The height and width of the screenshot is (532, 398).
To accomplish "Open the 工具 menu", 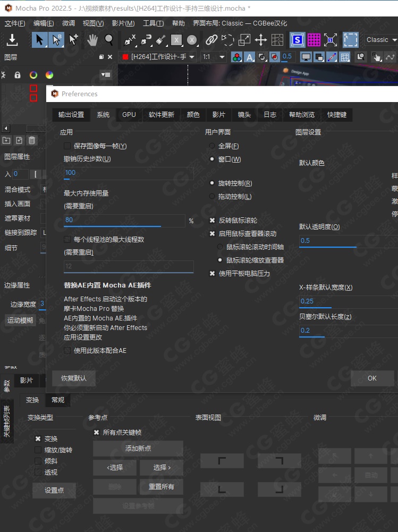I will (x=154, y=23).
